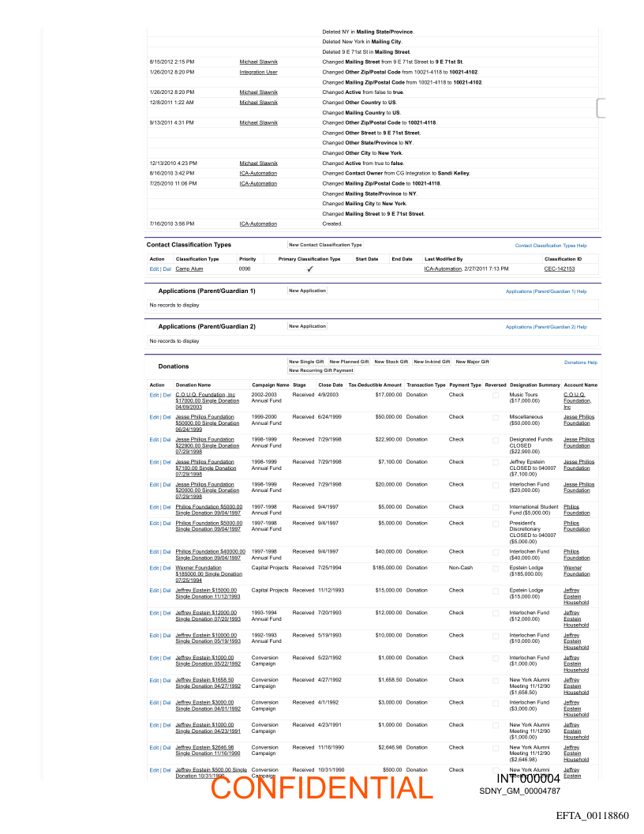Open the Donations Help link

(x=581, y=363)
